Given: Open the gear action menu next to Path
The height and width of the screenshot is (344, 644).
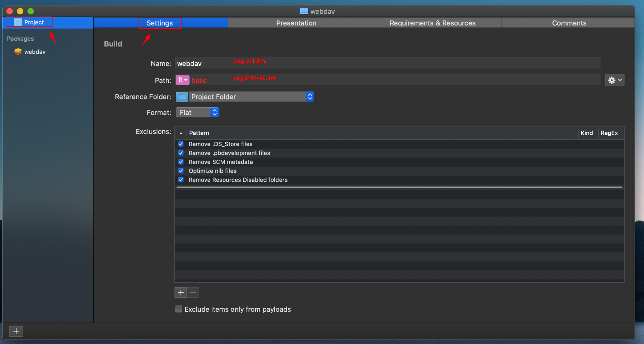Looking at the screenshot, I should (x=614, y=80).
